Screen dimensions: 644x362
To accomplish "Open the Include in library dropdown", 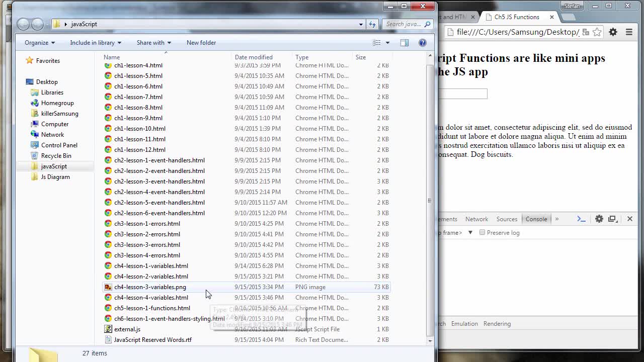I will 96,43.
